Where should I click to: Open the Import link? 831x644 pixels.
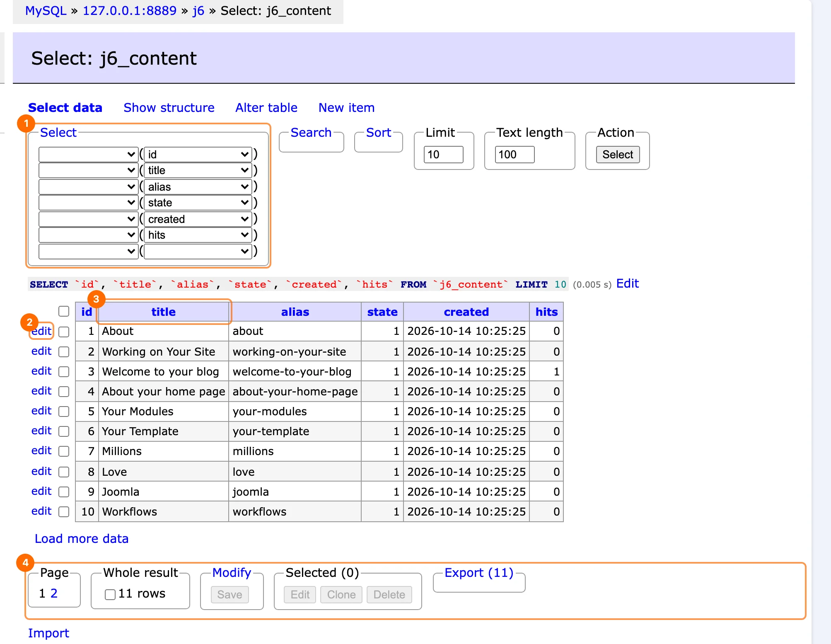click(x=48, y=633)
